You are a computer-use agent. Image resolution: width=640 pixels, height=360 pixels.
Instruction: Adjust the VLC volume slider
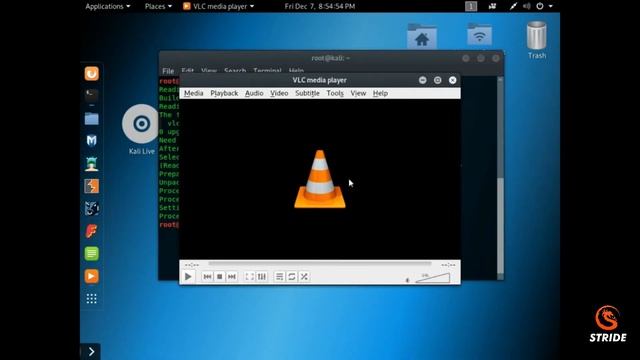point(433,278)
